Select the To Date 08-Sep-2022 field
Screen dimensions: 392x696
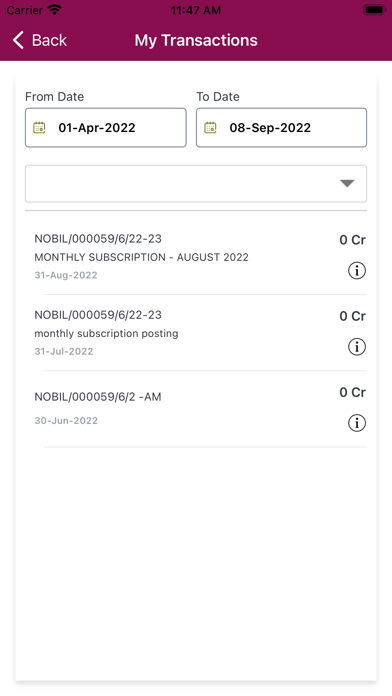tap(281, 127)
